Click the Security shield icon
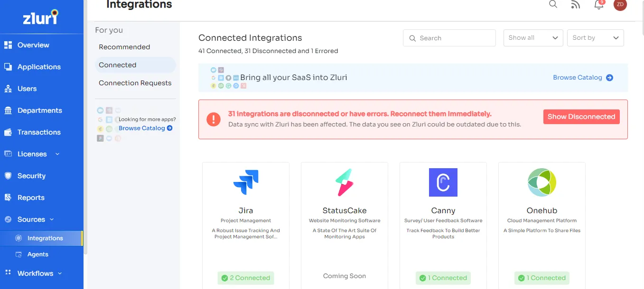This screenshot has width=644, height=289. pyautogui.click(x=8, y=176)
